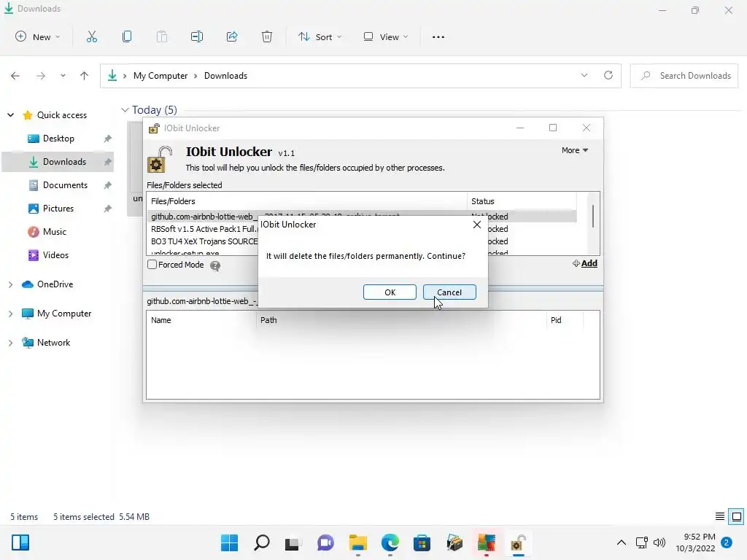Select Desktop in Quick access
Viewport: 747px width, 560px height.
point(58,139)
